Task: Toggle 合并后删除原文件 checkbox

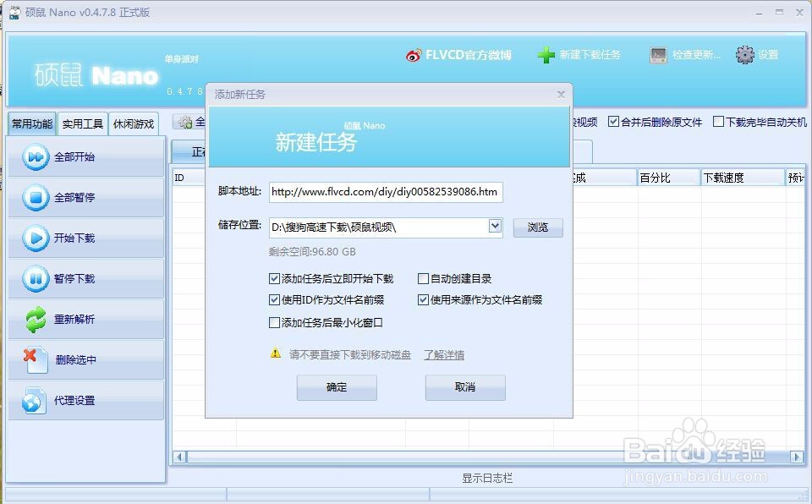Action: click(614, 122)
